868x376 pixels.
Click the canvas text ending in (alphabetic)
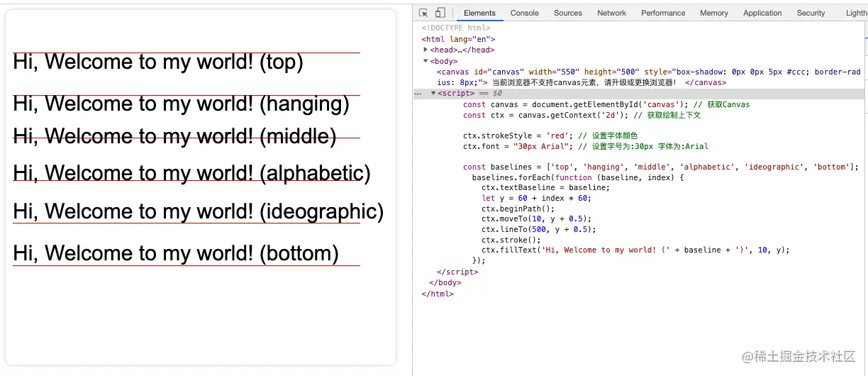pyautogui.click(x=192, y=173)
